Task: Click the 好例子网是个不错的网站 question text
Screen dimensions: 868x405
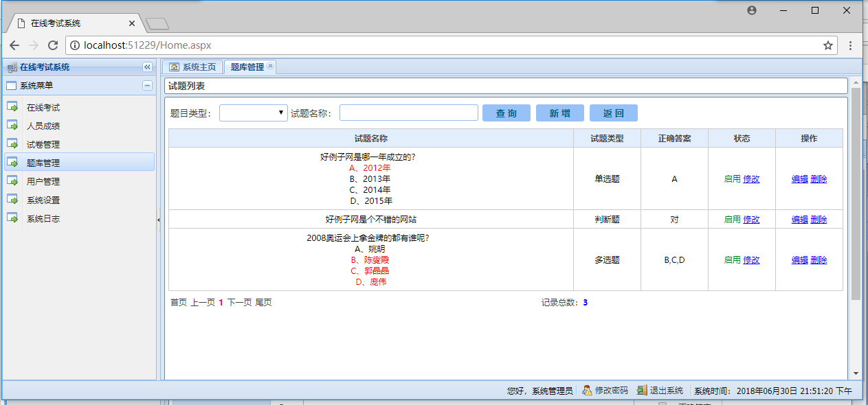Action: pyautogui.click(x=371, y=220)
